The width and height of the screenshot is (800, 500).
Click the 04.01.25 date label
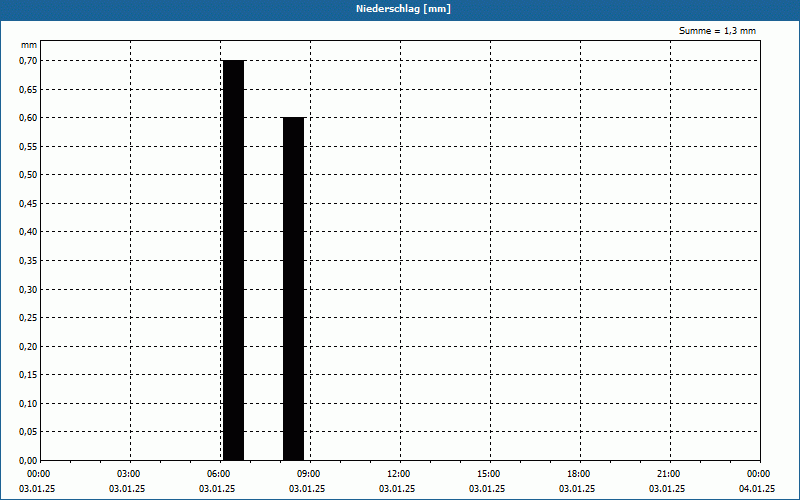(757, 489)
